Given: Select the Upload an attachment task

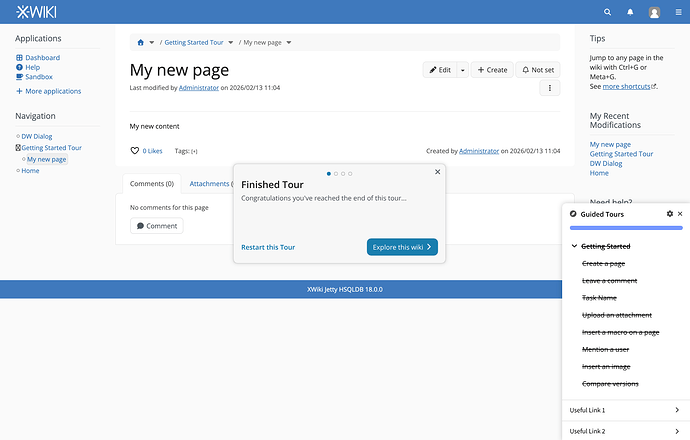Looking at the screenshot, I should click(x=617, y=315).
